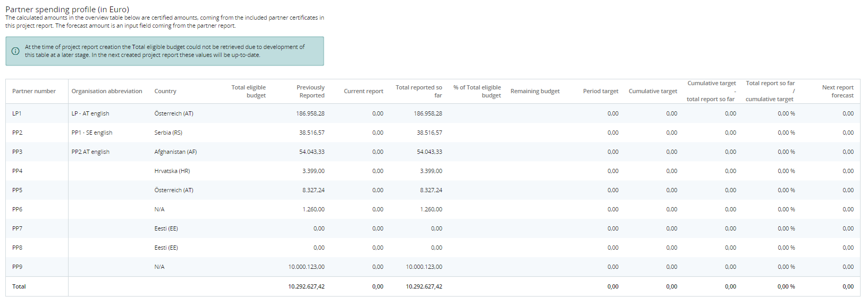Click the Partner number column header
The height and width of the screenshot is (304, 868).
pyautogui.click(x=34, y=92)
